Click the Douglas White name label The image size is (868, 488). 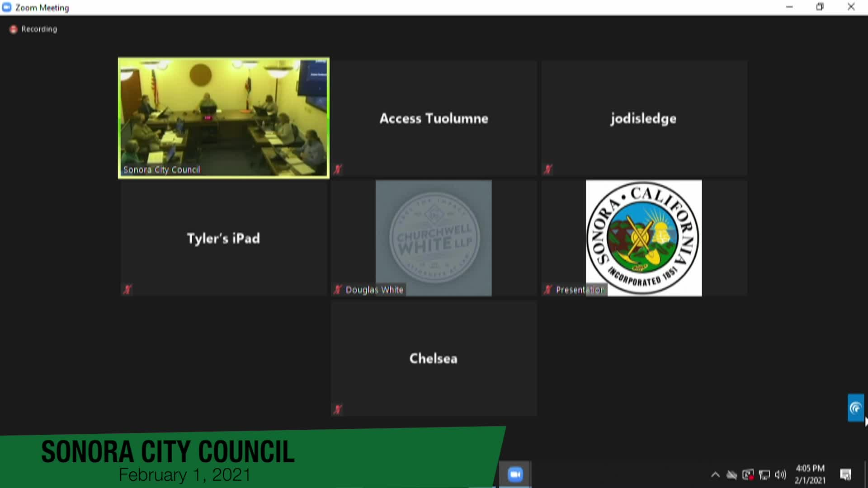pos(374,290)
